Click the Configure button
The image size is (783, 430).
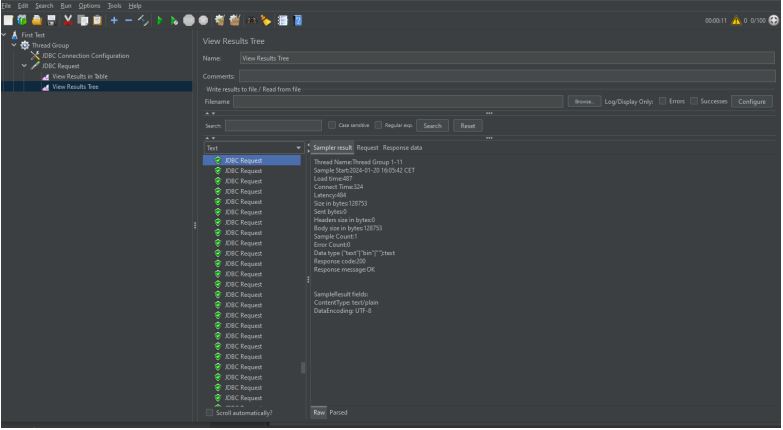coord(751,102)
